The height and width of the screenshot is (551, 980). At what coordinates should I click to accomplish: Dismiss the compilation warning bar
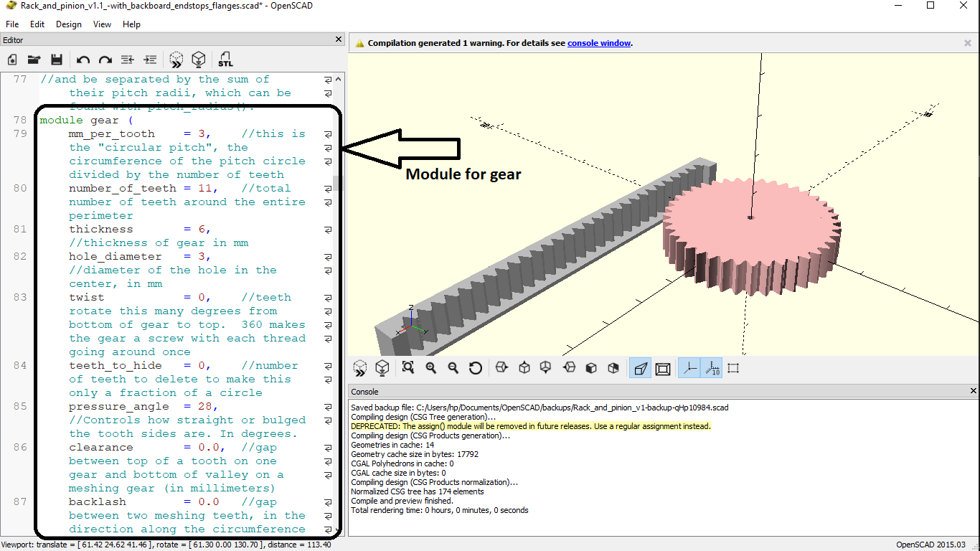[968, 43]
